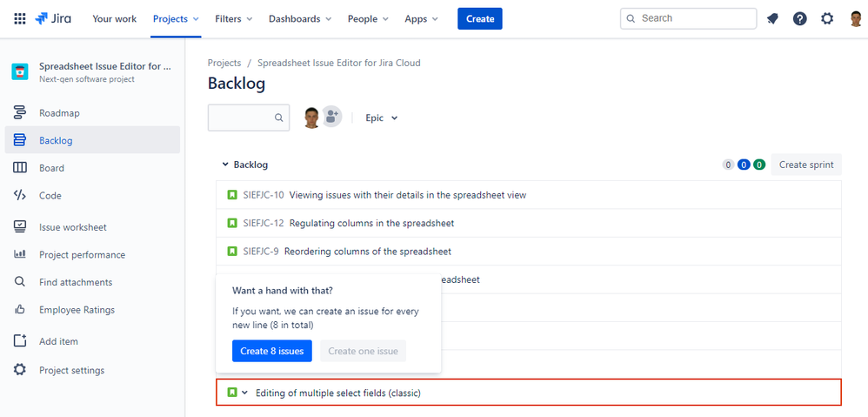Open the help question mark icon
The width and height of the screenshot is (868, 417).
click(x=799, y=19)
